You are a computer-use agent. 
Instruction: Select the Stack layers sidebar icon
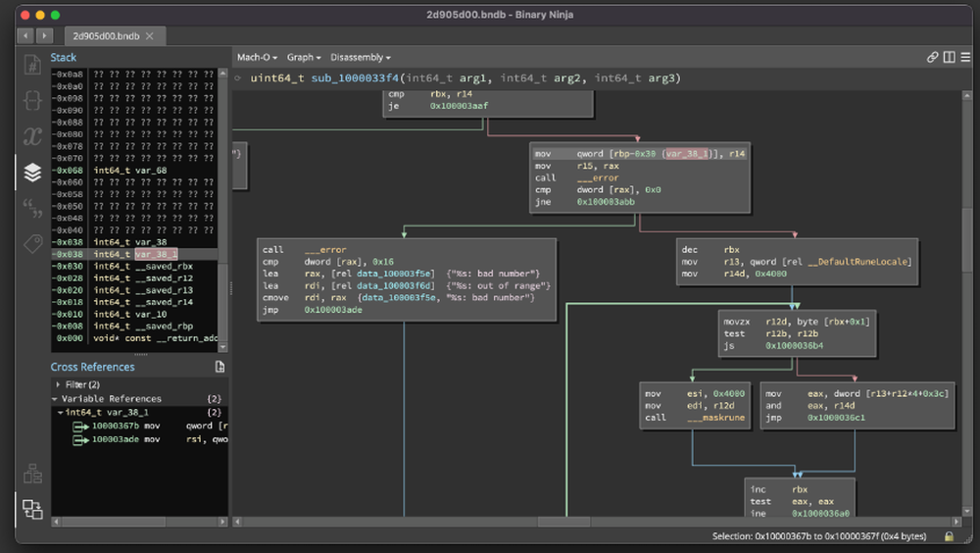pyautogui.click(x=32, y=173)
